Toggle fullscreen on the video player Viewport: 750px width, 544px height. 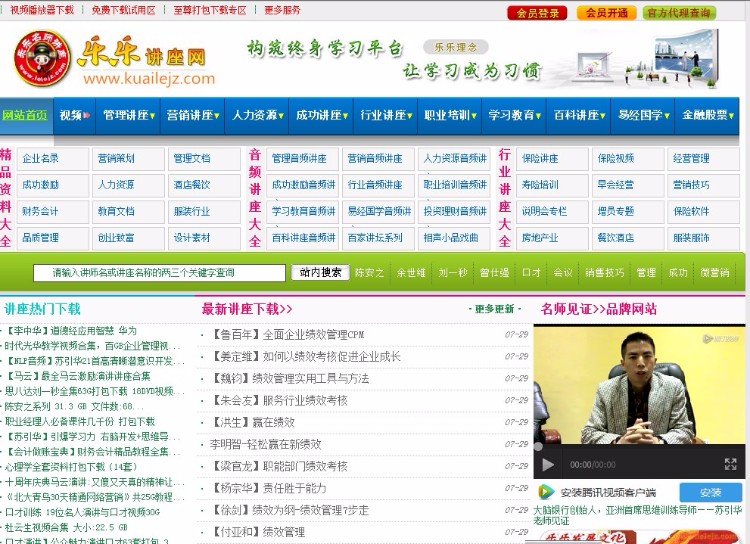tap(730, 464)
